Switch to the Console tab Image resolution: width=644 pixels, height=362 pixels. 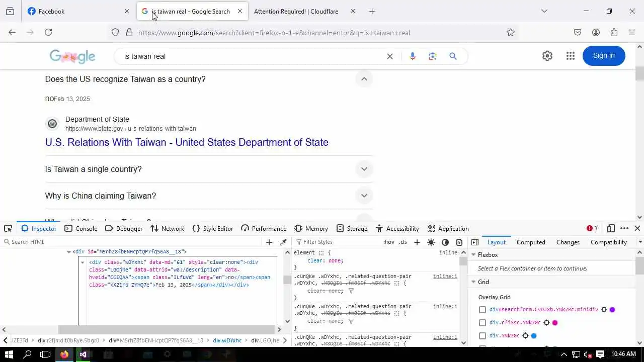click(x=80, y=229)
